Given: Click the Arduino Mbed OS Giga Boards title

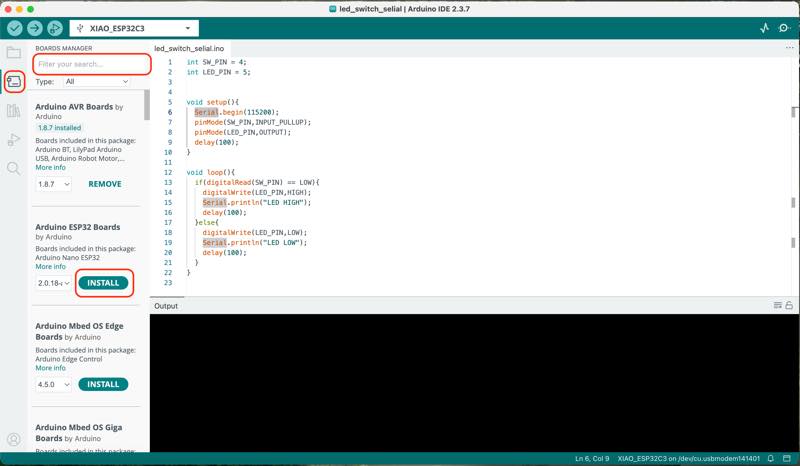Looking at the screenshot, I should coord(79,433).
